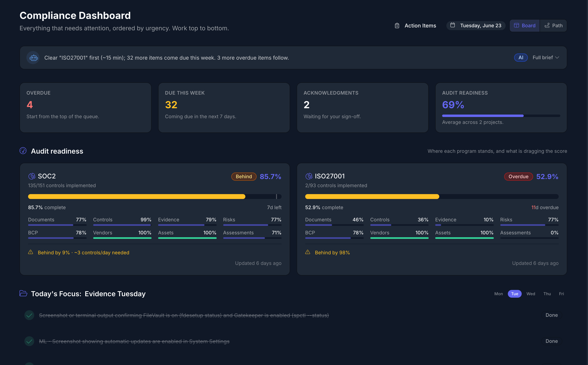
Task: Click '135/151 controls implemented' text
Action: [x=62, y=185]
